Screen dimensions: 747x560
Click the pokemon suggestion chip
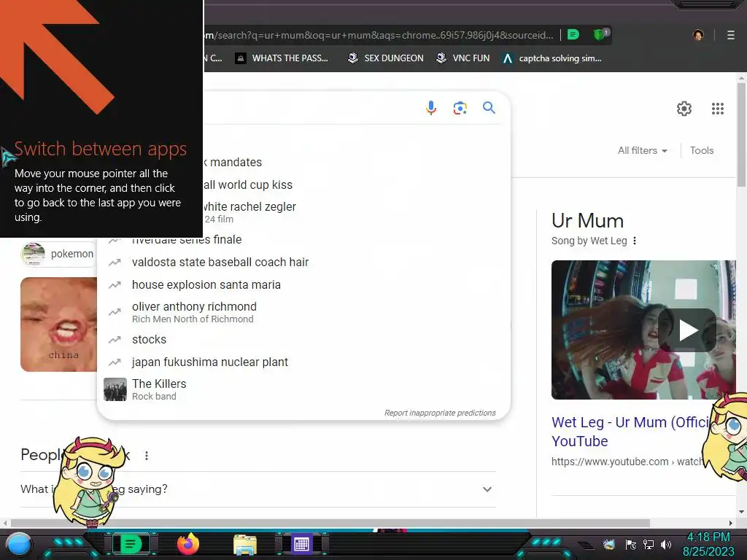click(58, 254)
